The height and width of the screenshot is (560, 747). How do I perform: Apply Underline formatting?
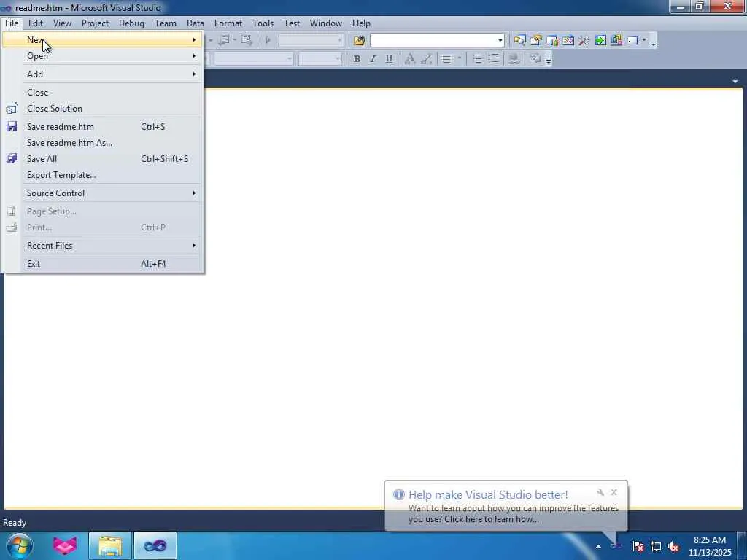389,58
